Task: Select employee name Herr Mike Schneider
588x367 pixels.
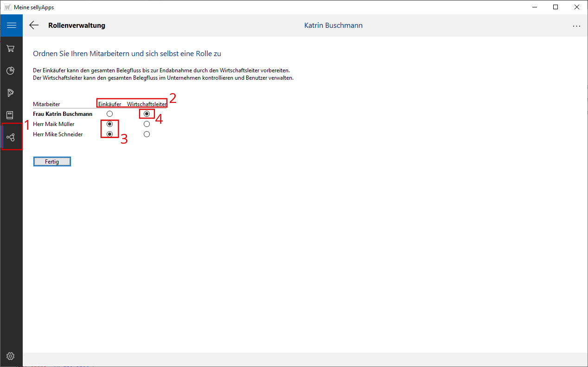Action: click(x=58, y=134)
